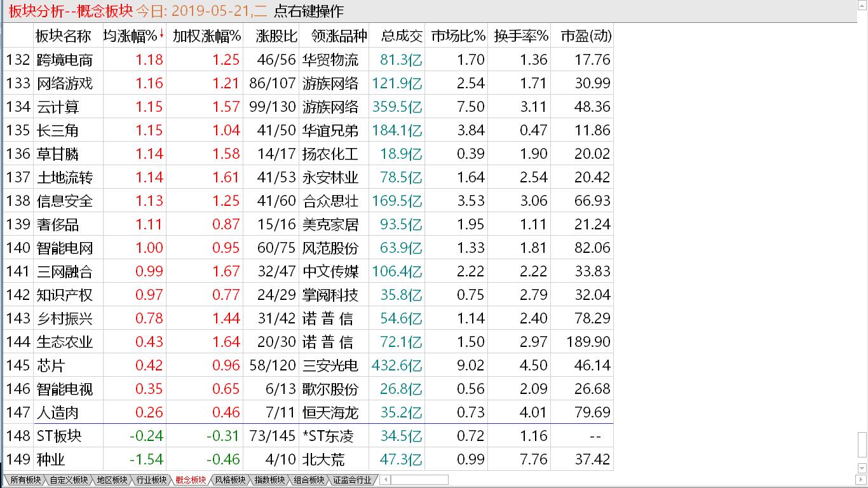Screen dimensions: 868x488
Task: Select the 云计算 sector name
Action: [58, 107]
